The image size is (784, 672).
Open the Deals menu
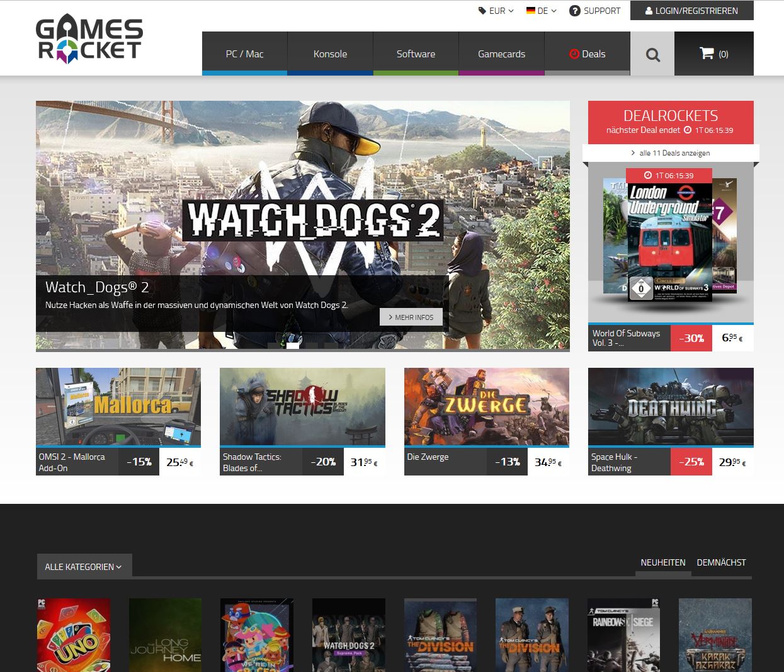click(x=587, y=54)
